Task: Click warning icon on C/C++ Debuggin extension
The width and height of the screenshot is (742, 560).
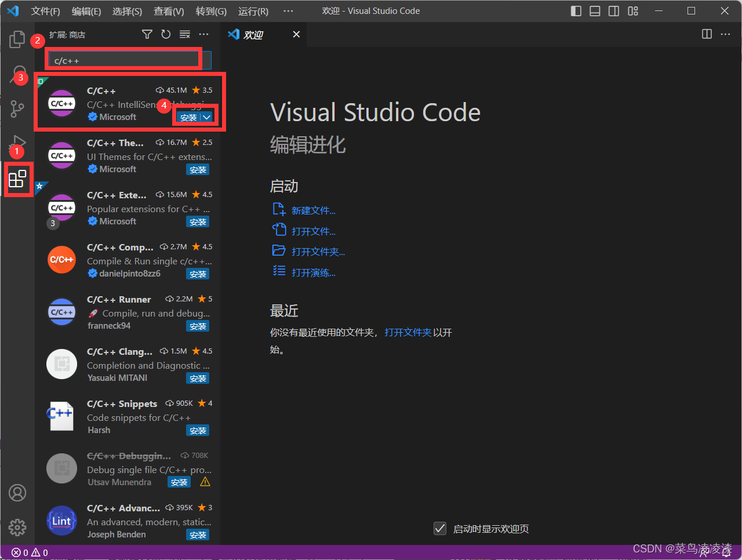Action: [x=205, y=482]
